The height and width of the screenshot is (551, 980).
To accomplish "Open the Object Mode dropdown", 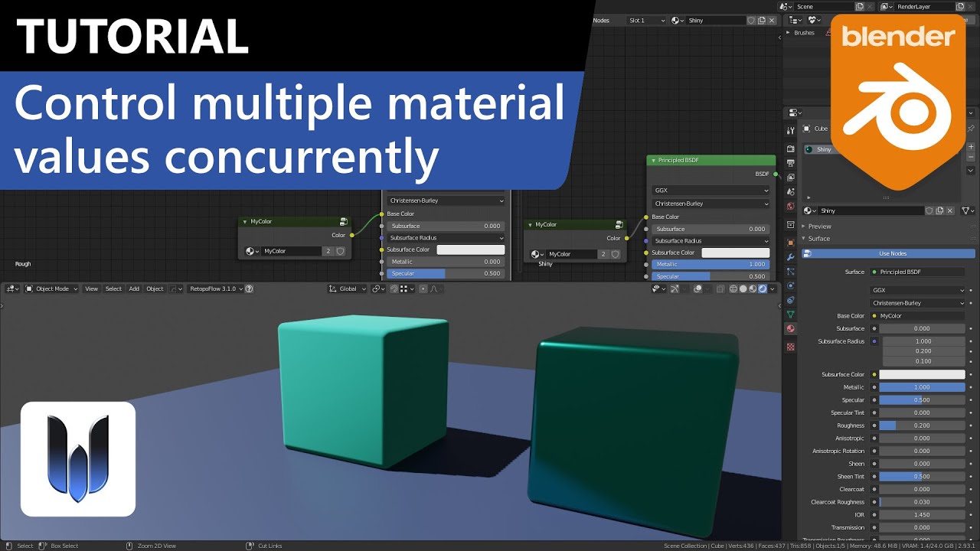I will click(x=51, y=289).
